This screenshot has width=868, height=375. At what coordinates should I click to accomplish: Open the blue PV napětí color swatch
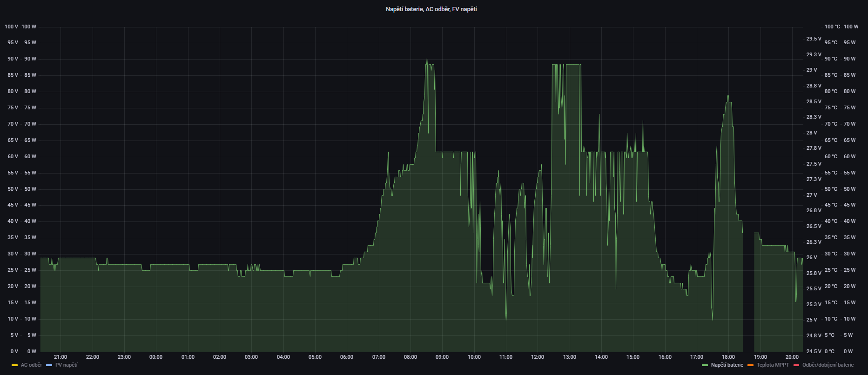[x=49, y=365]
